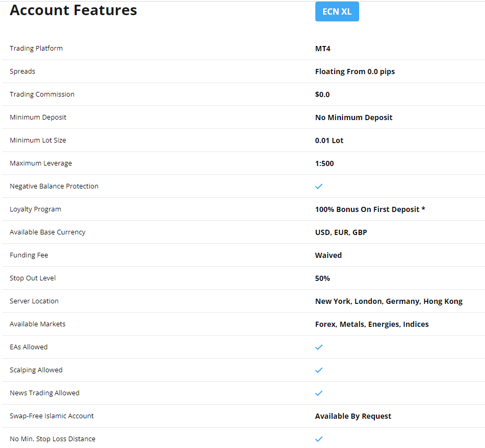Click the 1:500 maximum leverage value
This screenshot has height=448, width=485.
tap(324, 163)
